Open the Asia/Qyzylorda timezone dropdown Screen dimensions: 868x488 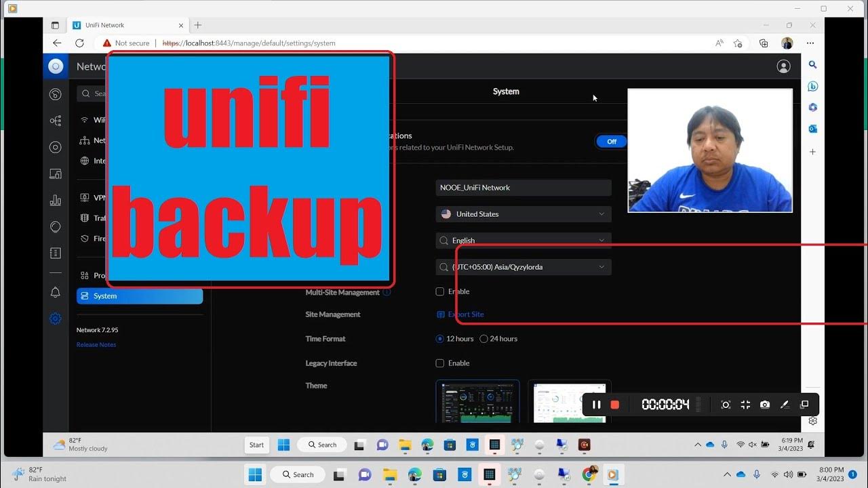524,267
